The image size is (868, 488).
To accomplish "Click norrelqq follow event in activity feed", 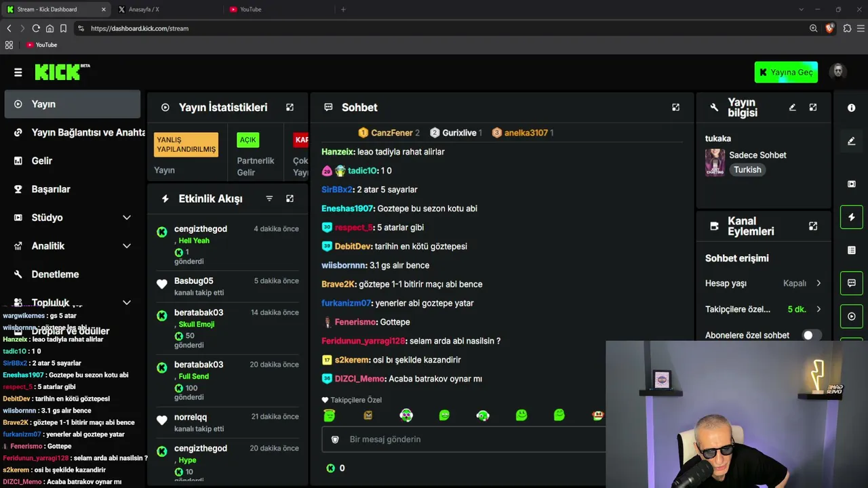I will coord(227,422).
